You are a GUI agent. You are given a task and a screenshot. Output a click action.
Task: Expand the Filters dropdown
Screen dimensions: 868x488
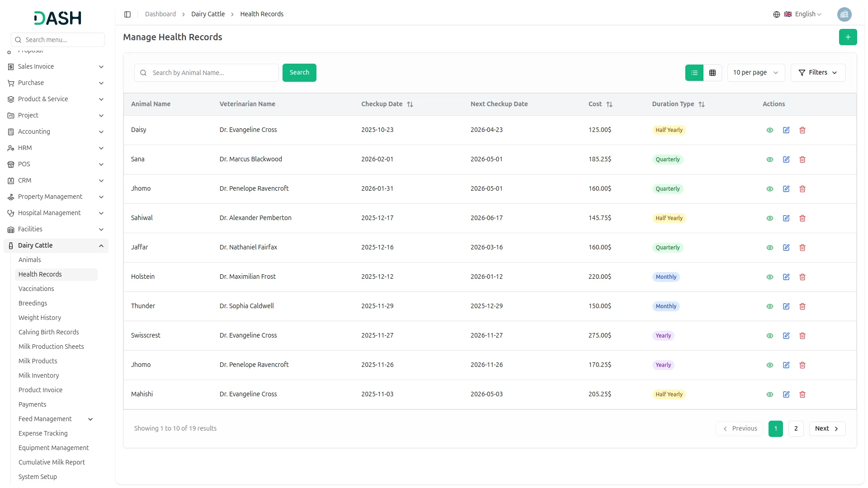(817, 73)
